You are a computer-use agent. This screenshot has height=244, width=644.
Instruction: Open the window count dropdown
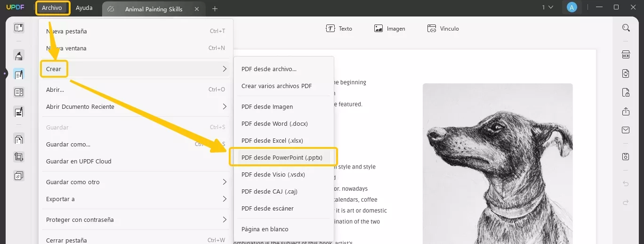[547, 7]
